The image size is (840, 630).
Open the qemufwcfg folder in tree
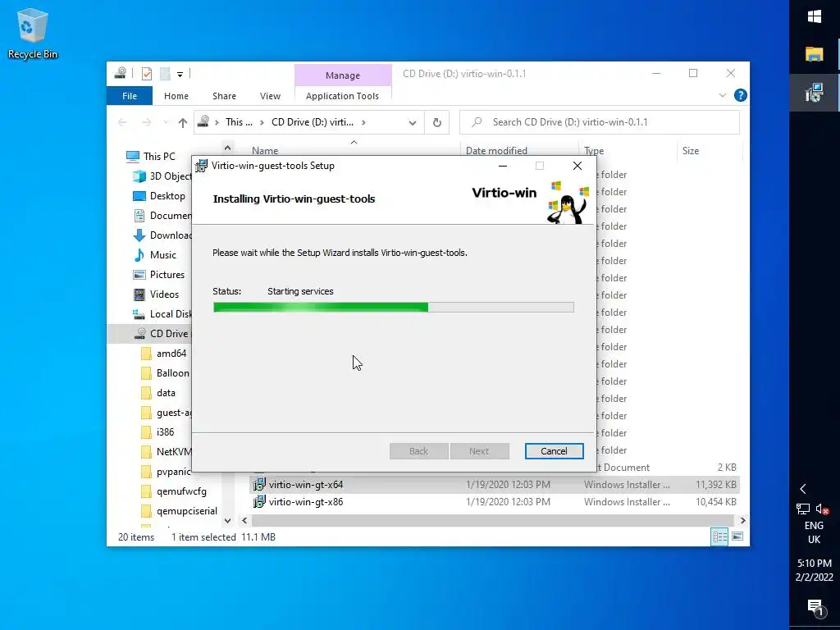pyautogui.click(x=174, y=491)
